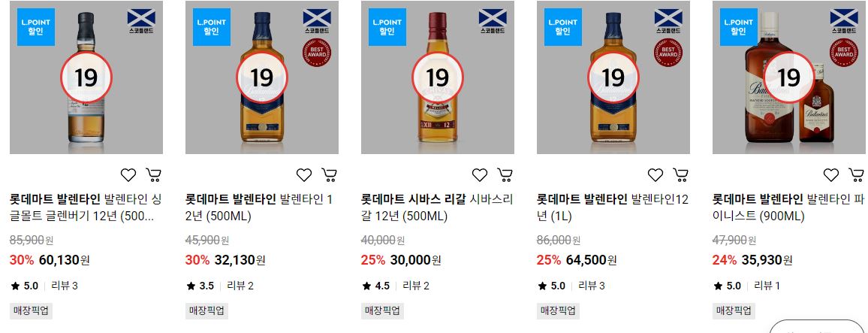Open 발렌타인 싱글몰트 글렌버기 12년 product title
Viewport: 868px width, 333px height.
click(x=86, y=207)
